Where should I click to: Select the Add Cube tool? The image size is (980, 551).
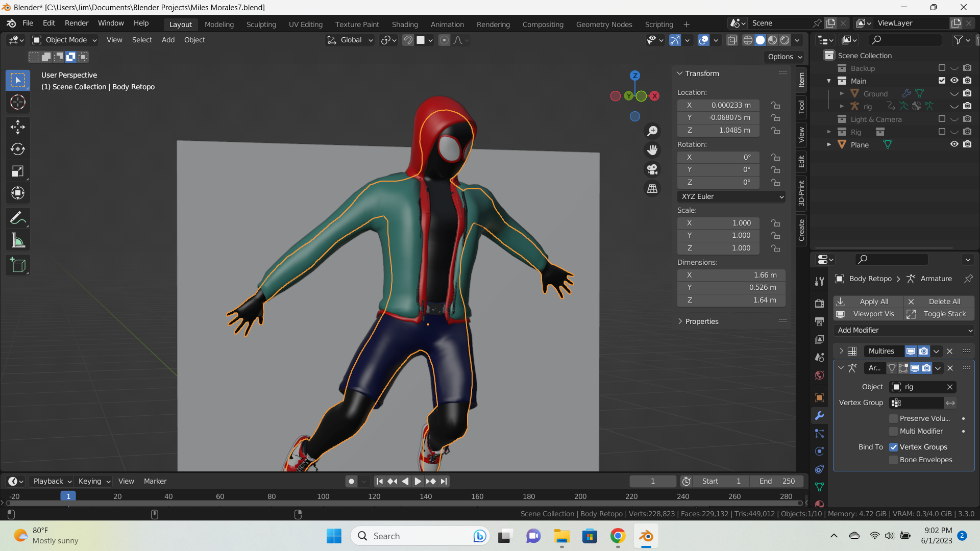(18, 265)
